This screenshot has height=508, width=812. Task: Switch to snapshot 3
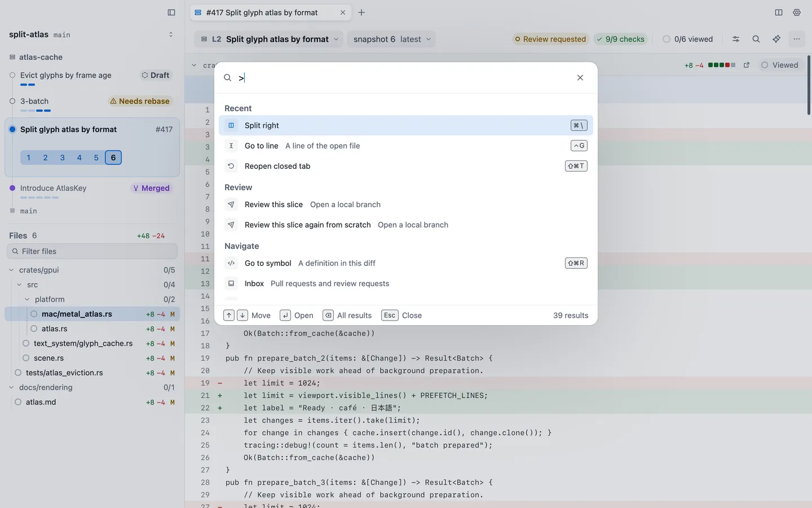(x=63, y=157)
